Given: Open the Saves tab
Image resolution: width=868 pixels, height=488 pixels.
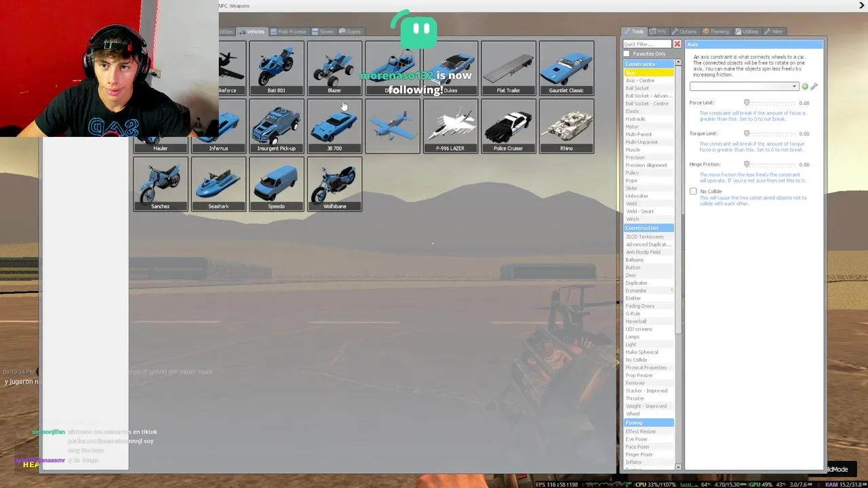Looking at the screenshot, I should (323, 31).
